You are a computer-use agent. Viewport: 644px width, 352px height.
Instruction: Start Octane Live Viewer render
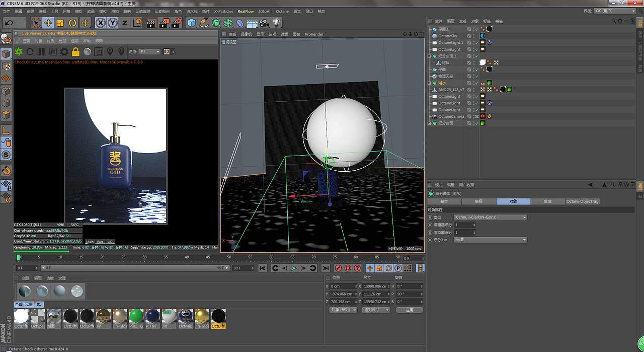point(19,51)
